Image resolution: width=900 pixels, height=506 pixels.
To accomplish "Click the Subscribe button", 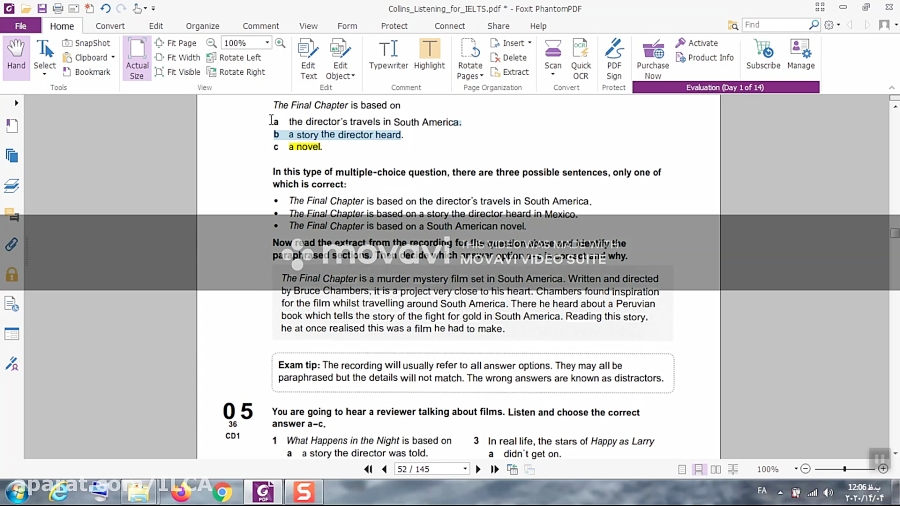I will click(763, 55).
